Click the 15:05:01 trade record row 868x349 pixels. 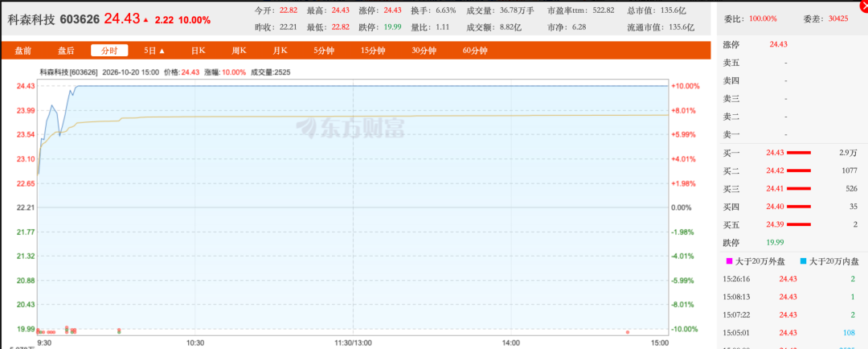coord(791,332)
